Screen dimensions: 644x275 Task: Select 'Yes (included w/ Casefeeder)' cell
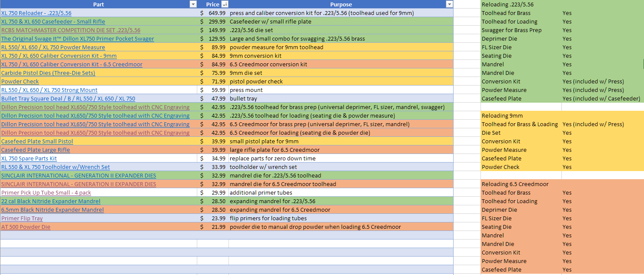click(x=602, y=98)
